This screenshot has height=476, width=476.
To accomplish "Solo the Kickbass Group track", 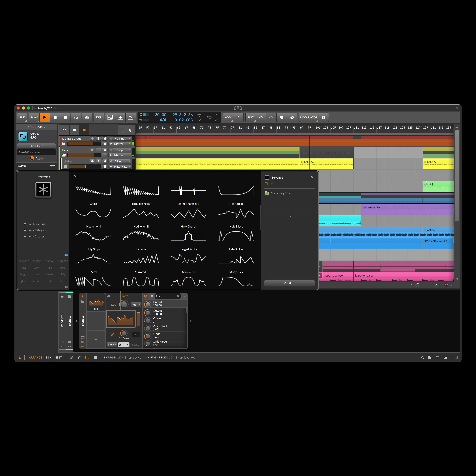I will pyautogui.click(x=99, y=138).
